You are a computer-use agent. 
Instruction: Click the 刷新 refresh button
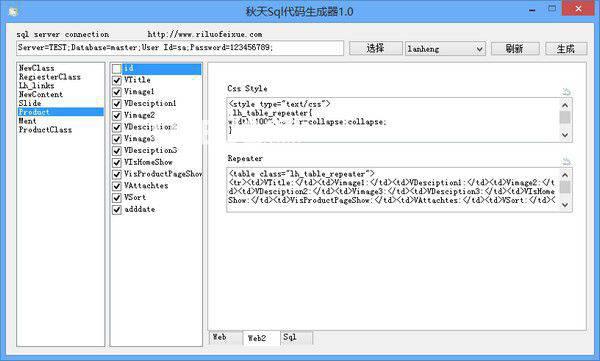pyautogui.click(x=515, y=49)
